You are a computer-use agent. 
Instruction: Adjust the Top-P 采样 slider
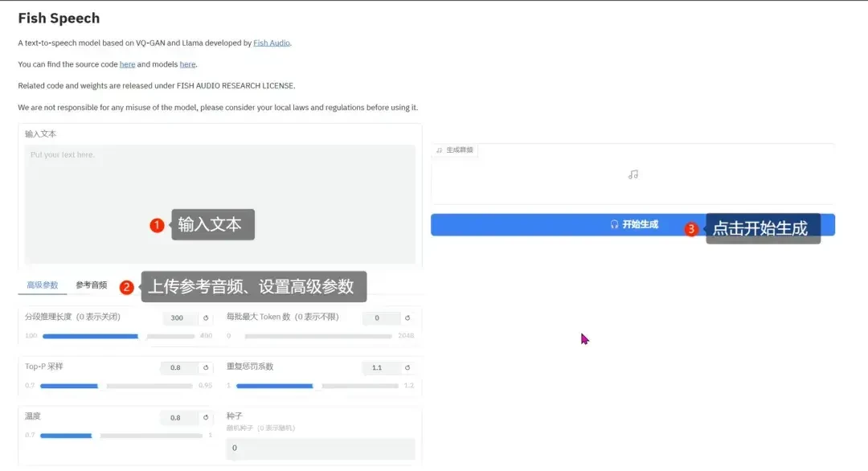coord(117,386)
